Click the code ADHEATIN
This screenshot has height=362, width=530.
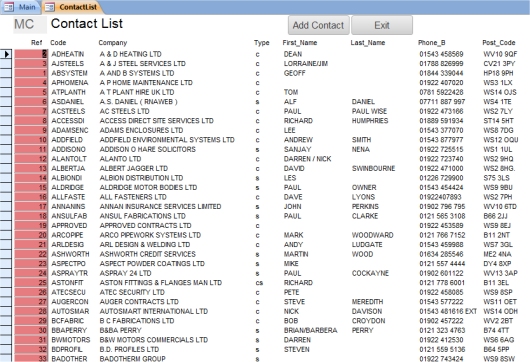click(68, 54)
